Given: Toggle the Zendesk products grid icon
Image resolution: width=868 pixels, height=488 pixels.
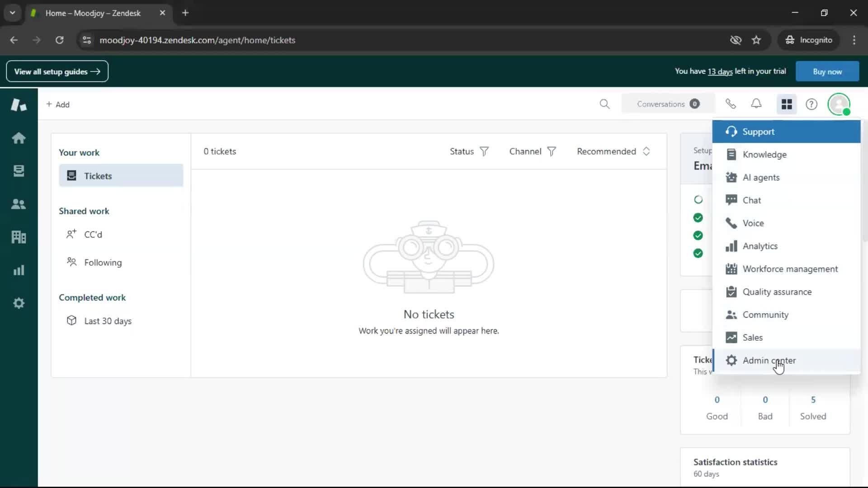Looking at the screenshot, I should (x=787, y=104).
